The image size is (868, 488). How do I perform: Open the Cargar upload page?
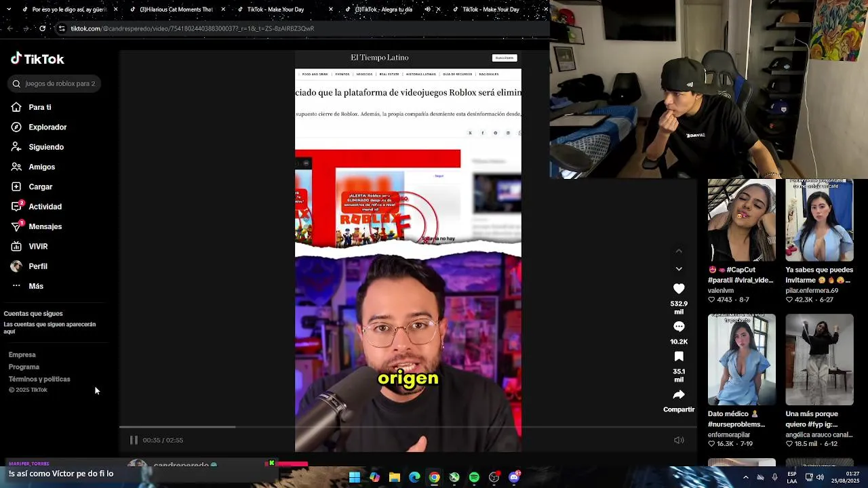32,186
